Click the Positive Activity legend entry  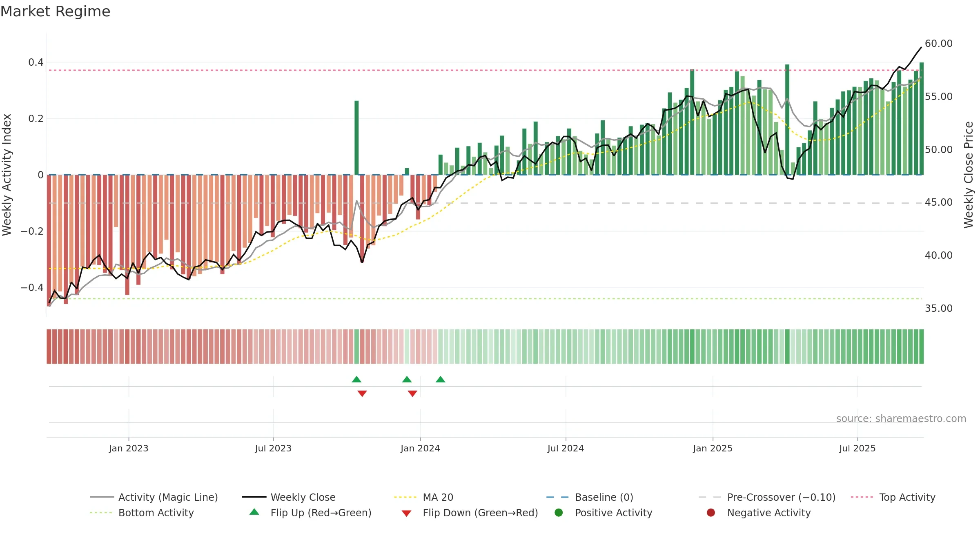604,513
